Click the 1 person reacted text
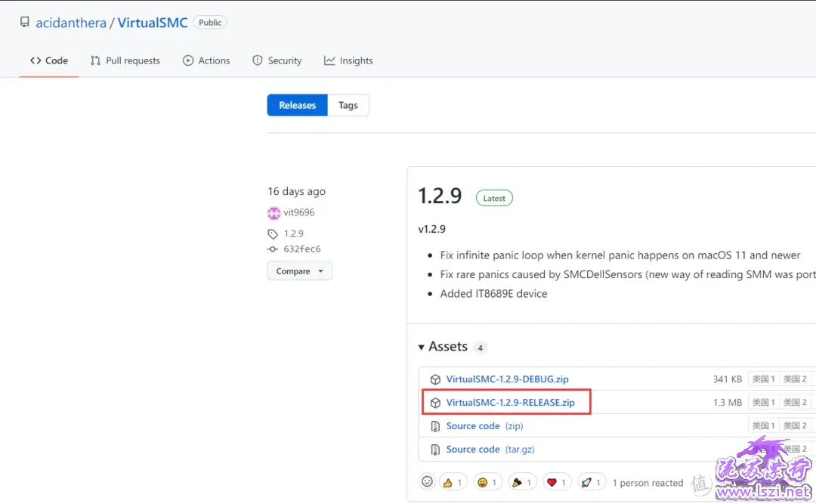The height and width of the screenshot is (504, 816). (648, 483)
